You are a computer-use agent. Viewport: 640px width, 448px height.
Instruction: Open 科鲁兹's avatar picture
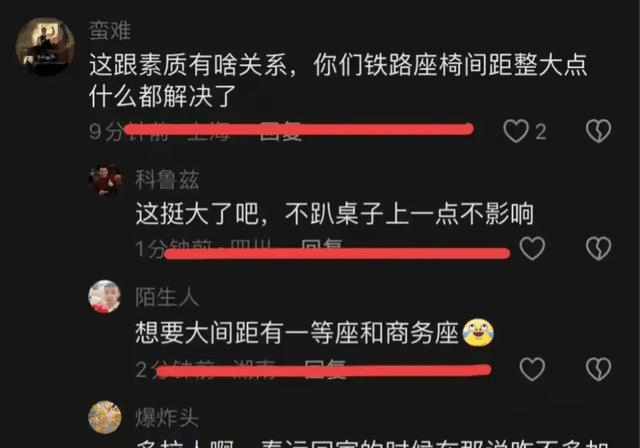[x=105, y=180]
